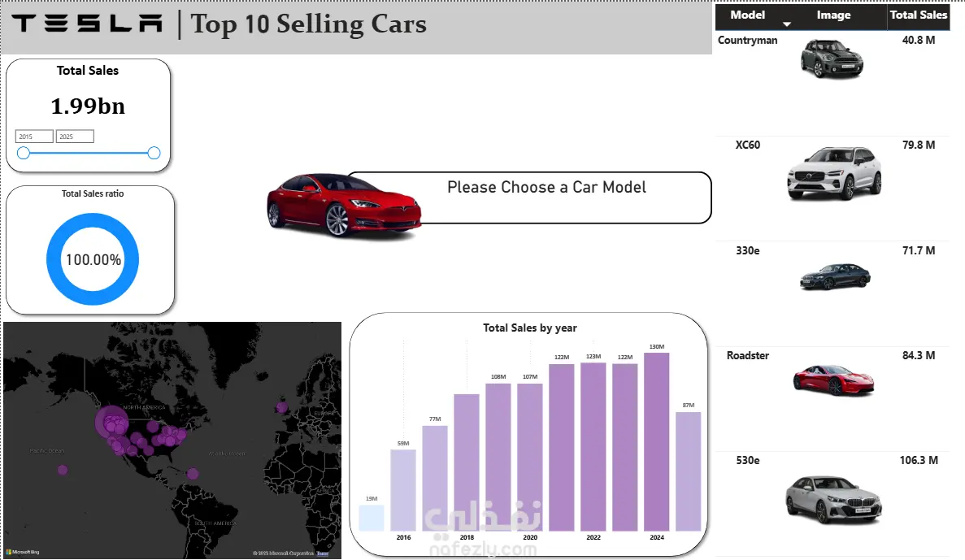Click the 40.8 M sales value
The width and height of the screenshot is (965, 560).
click(918, 40)
